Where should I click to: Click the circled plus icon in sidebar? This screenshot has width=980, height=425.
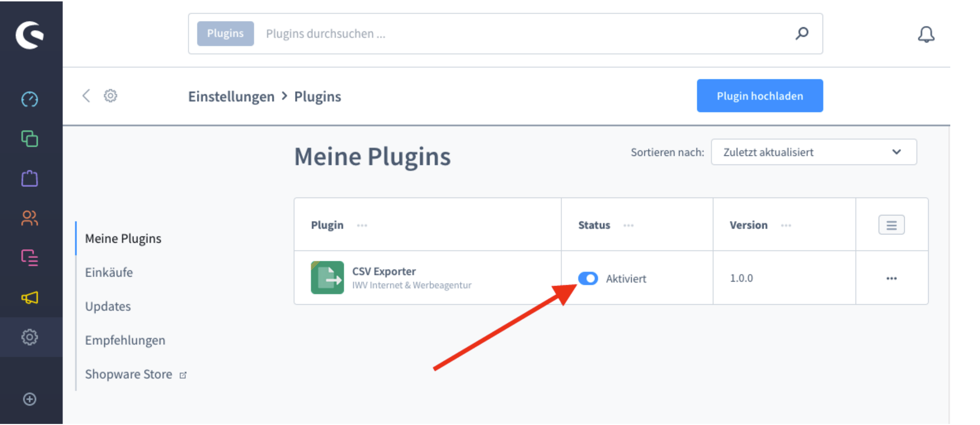coord(30,399)
